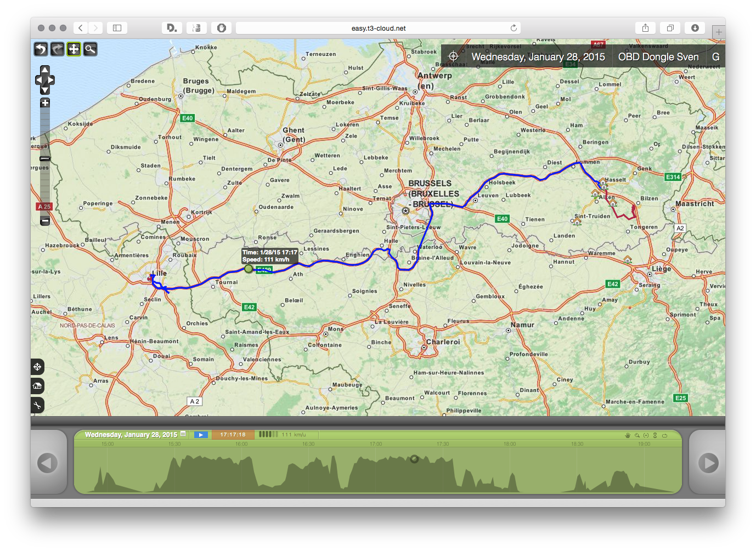Go to next day with right arrow
Image resolution: width=756 pixels, height=551 pixels.
coord(709,463)
